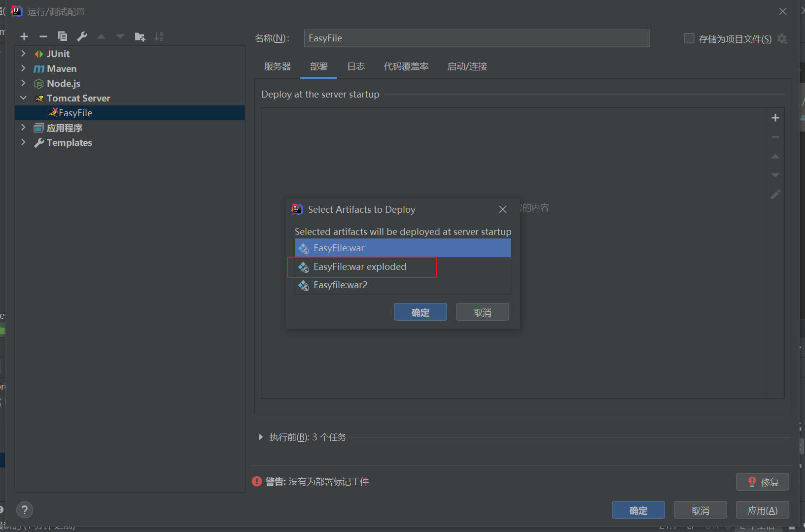This screenshot has width=805, height=532.
Task: Remove selected configuration with minus icon
Action: [43, 36]
